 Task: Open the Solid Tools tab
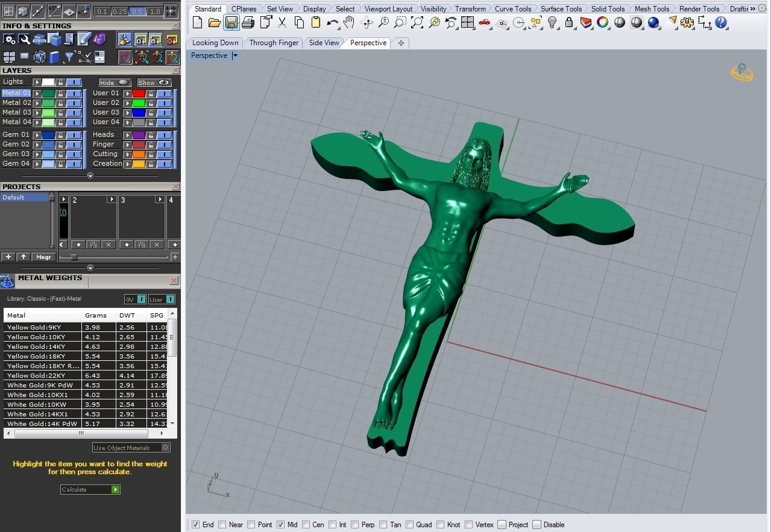tap(608, 8)
